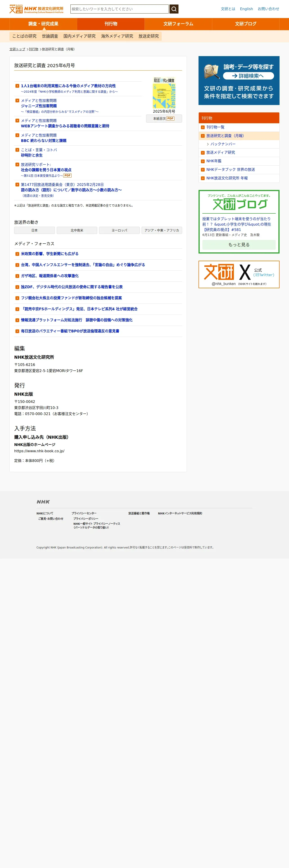This screenshot has height=868, width=289.
Task: Click the search keyword input field
Action: 120,9
